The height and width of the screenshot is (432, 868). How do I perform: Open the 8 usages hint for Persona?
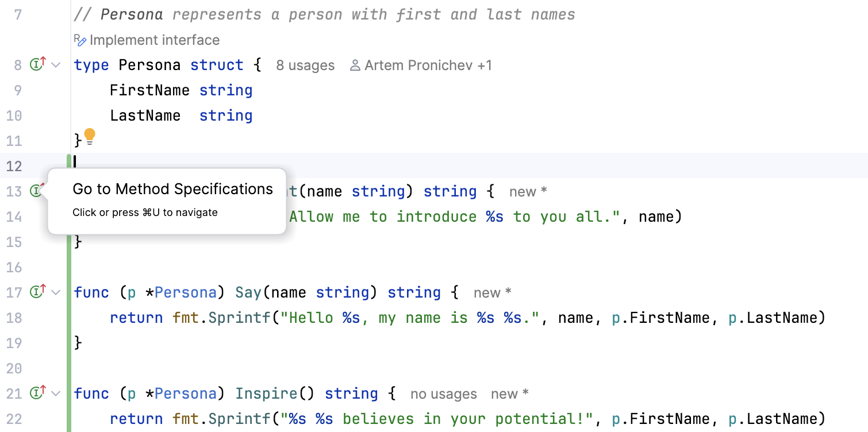[x=305, y=65]
